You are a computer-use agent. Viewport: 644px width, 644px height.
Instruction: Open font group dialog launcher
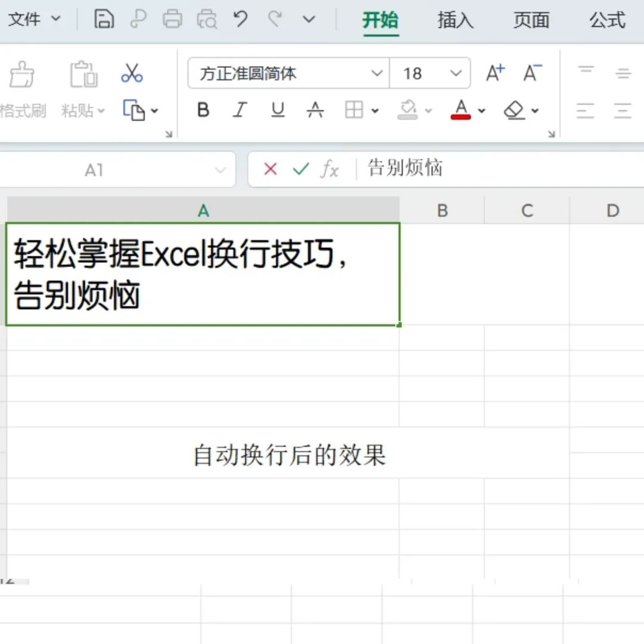tap(552, 134)
